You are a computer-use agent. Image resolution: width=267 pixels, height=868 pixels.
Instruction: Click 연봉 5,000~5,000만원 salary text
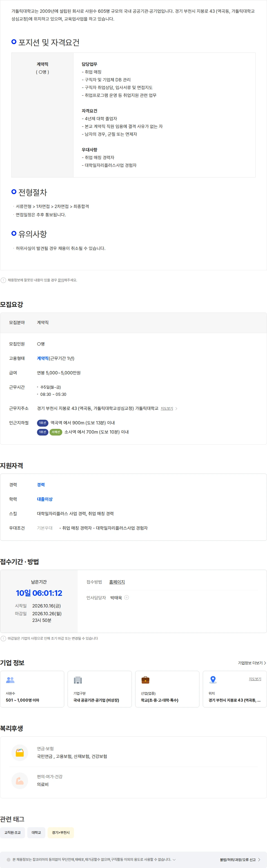tap(59, 373)
